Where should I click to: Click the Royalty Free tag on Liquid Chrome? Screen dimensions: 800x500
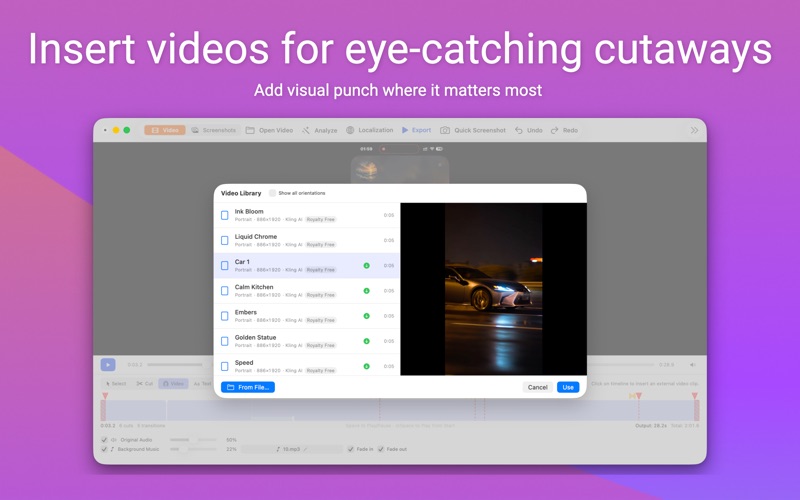click(x=320, y=244)
